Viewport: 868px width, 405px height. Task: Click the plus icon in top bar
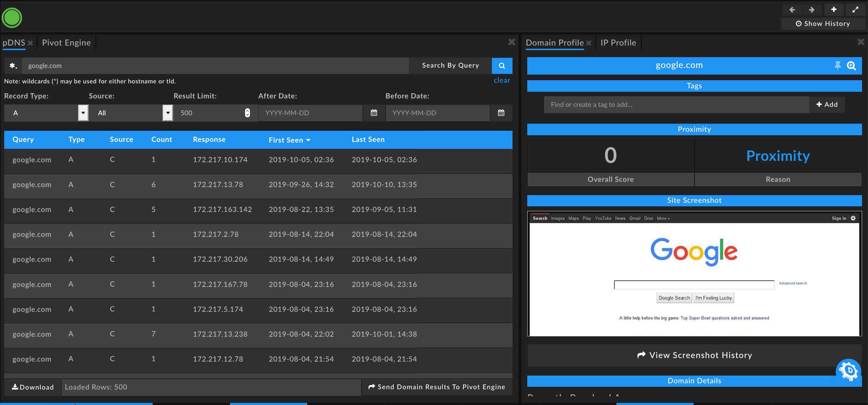[x=834, y=9]
